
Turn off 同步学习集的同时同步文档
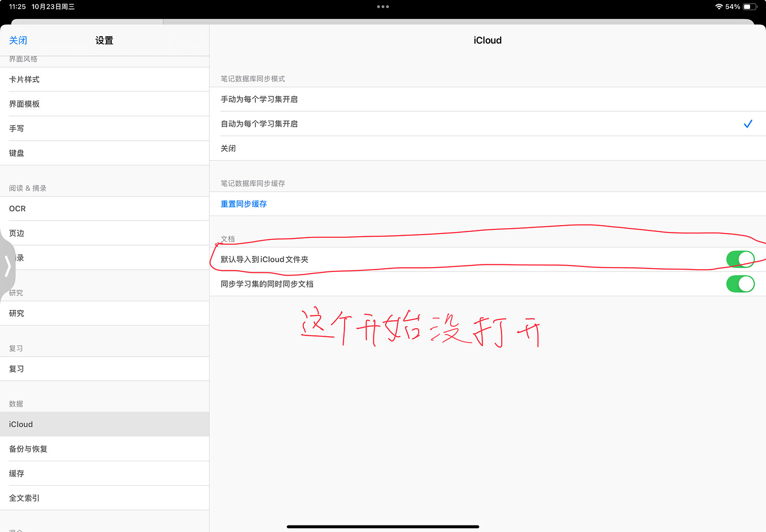tap(740, 284)
